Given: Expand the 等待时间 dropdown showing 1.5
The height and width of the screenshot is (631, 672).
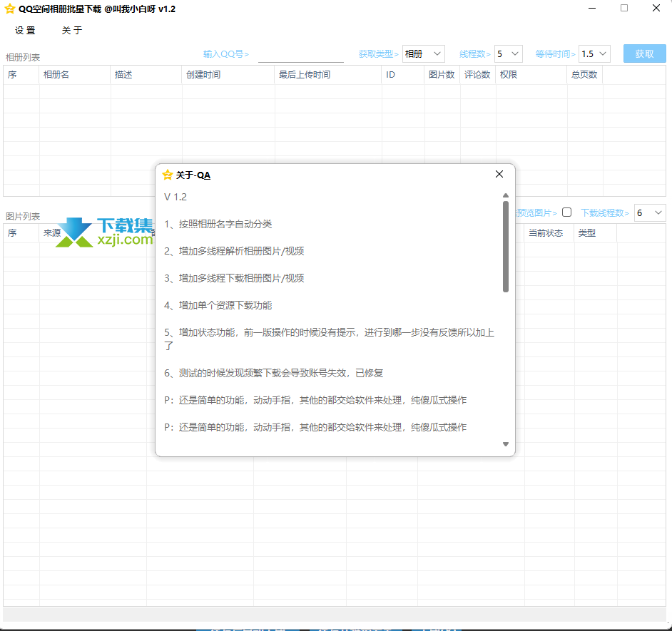Looking at the screenshot, I should pos(594,54).
